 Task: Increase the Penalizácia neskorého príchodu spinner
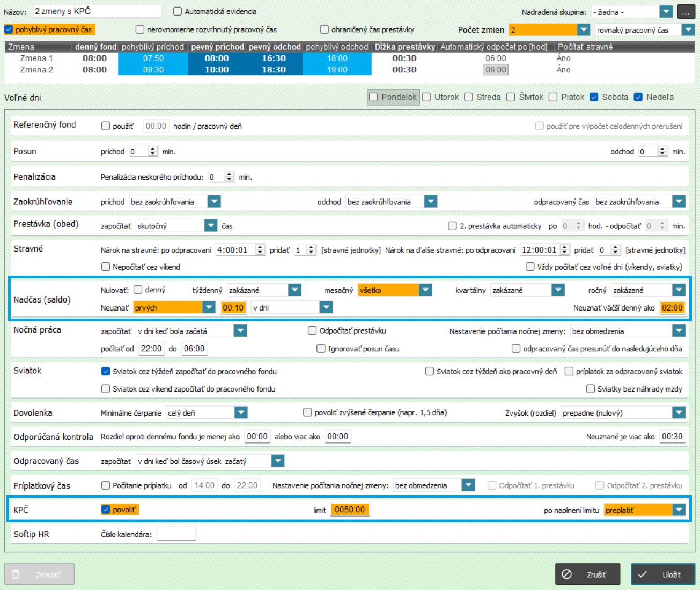point(230,174)
